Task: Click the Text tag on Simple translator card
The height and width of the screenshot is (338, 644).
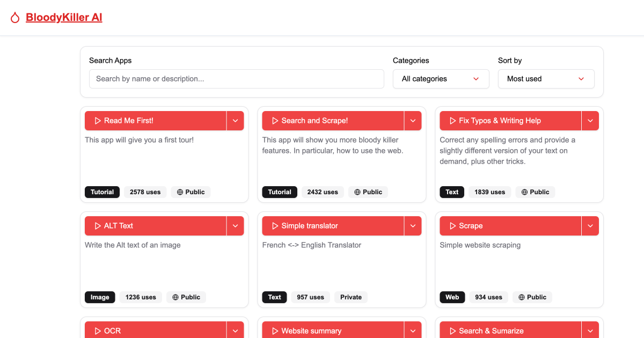Action: [x=274, y=297]
